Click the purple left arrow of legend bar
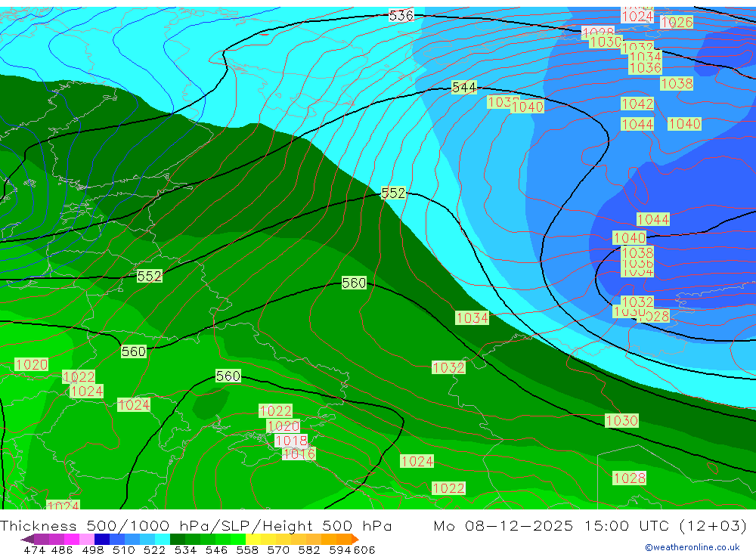The image size is (756, 554). 27,539
